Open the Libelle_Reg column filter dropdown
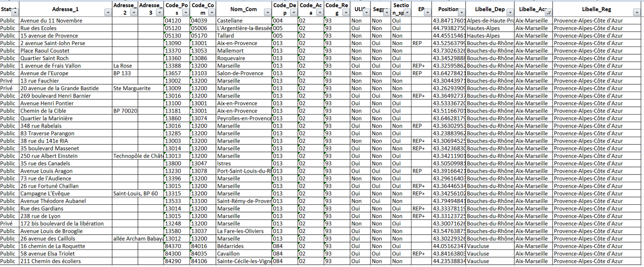 coord(636,13)
